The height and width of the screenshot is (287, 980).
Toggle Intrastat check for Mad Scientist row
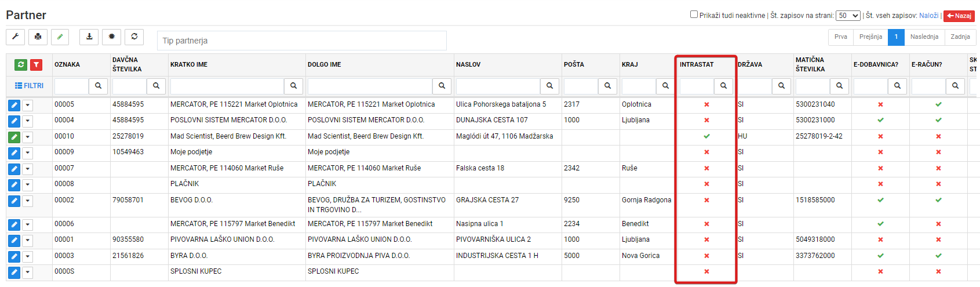coord(706,136)
